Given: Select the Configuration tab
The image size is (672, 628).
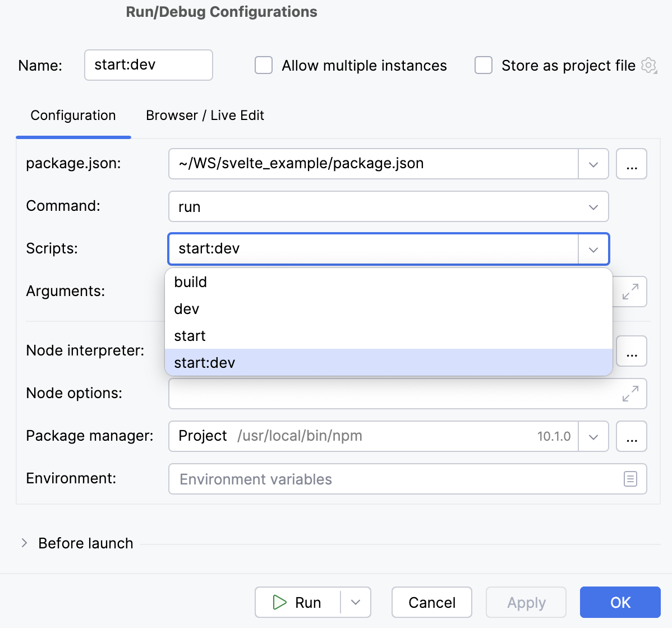Looking at the screenshot, I should (x=73, y=116).
